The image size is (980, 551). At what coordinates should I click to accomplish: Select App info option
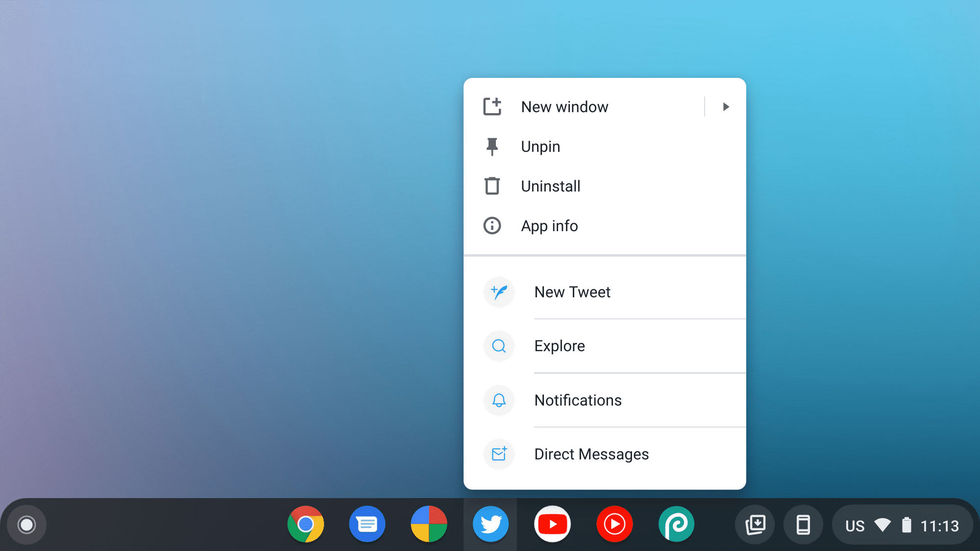[x=549, y=225]
